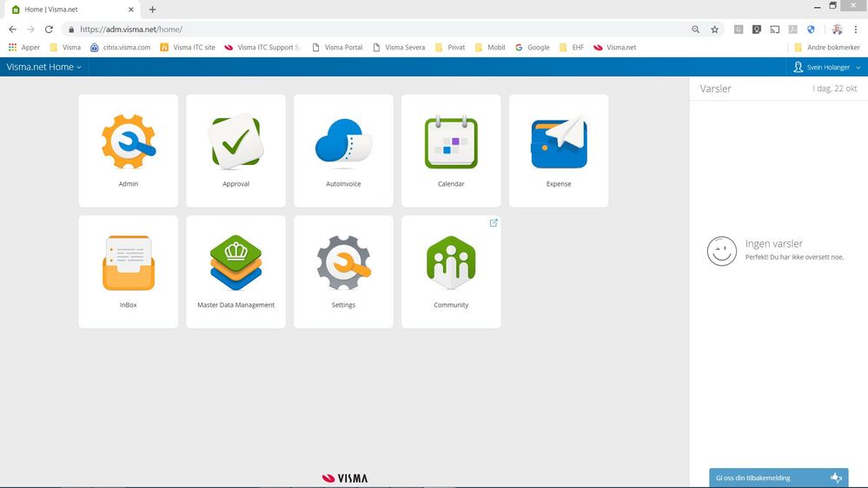Open the Apper bookmarks shortcut

[x=23, y=48]
